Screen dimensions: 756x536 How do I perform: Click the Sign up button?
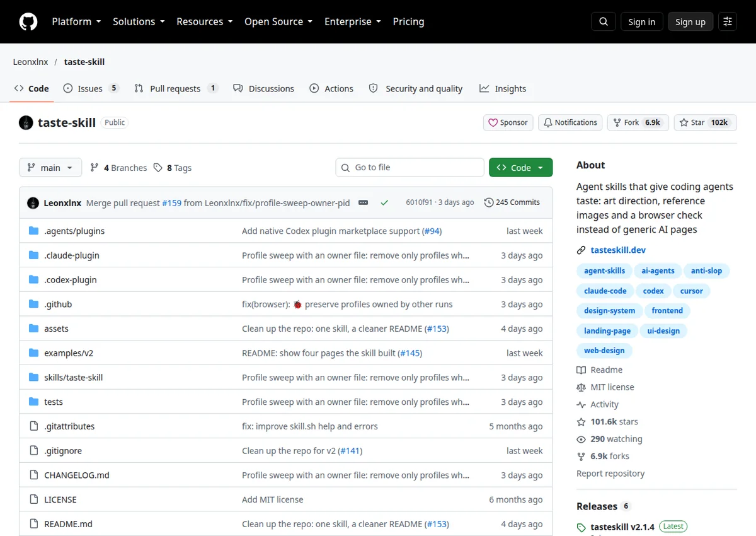point(690,21)
